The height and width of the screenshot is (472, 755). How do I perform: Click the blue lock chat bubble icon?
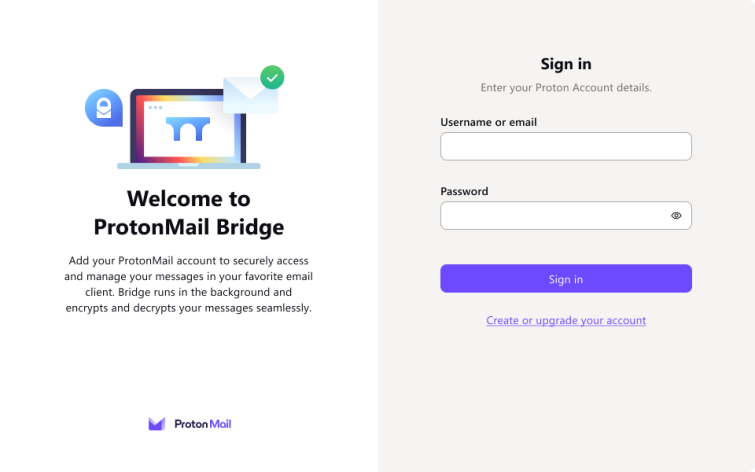(104, 108)
